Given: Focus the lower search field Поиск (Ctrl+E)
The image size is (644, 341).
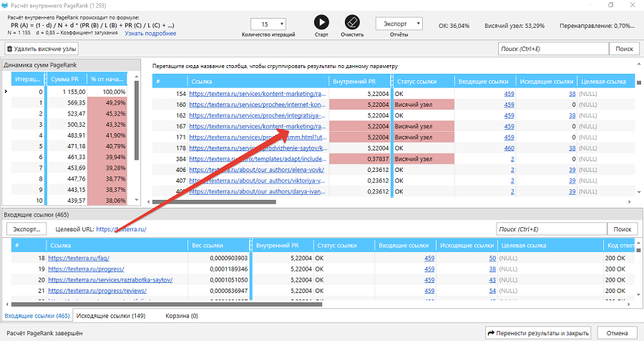Looking at the screenshot, I should click(x=552, y=229).
